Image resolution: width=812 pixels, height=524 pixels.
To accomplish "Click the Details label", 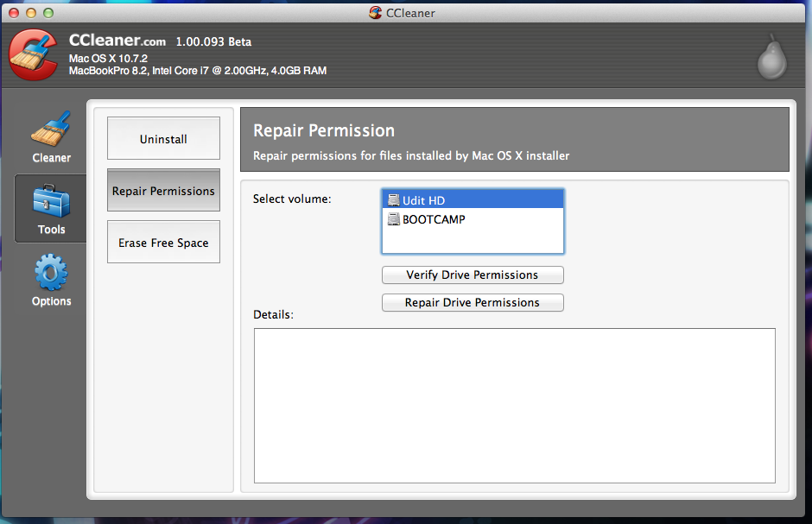I will point(274,314).
